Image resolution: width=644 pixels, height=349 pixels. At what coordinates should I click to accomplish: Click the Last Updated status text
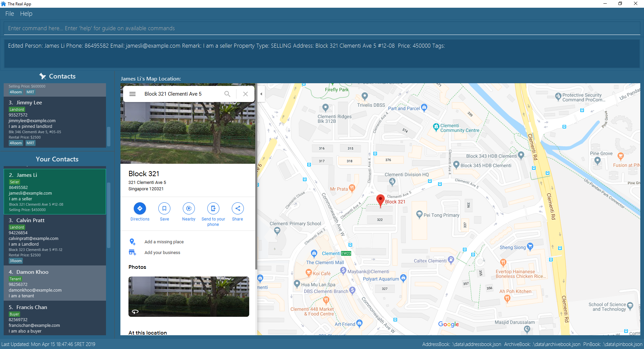(48, 344)
